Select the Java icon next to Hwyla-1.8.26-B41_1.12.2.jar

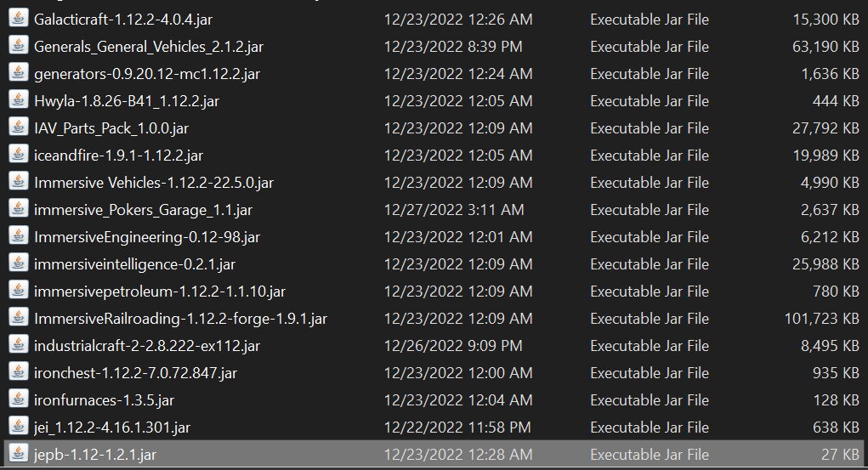coord(18,99)
